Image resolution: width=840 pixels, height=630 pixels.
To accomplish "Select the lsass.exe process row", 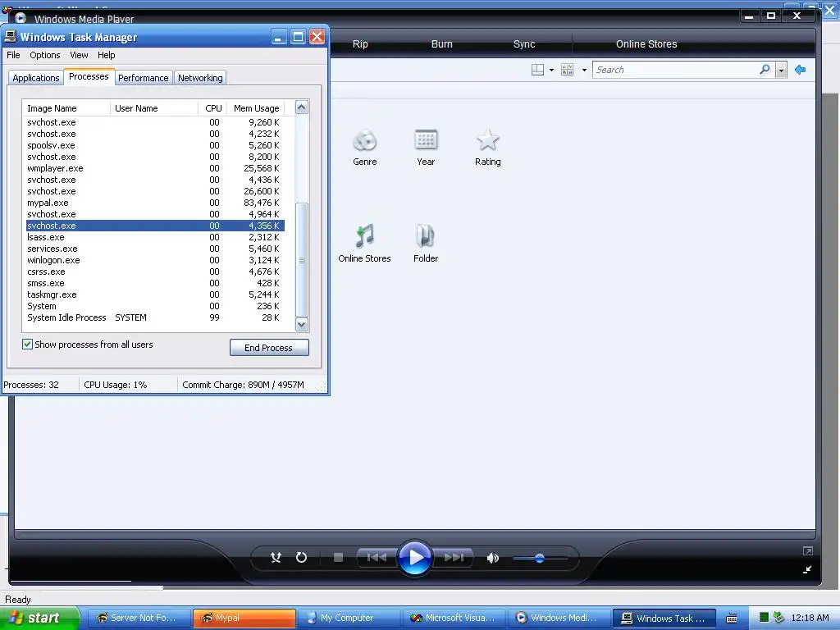I will [154, 237].
